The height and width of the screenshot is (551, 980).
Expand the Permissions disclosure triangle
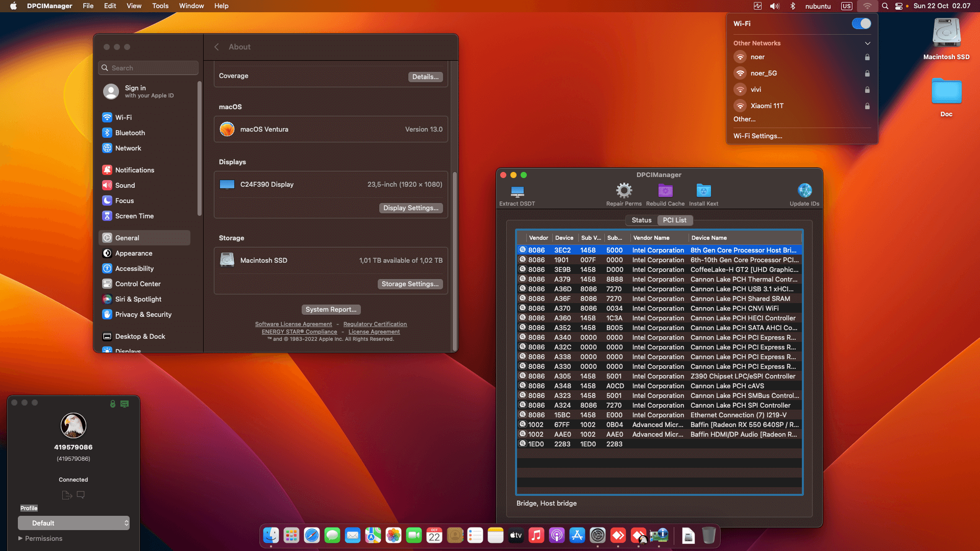[20, 538]
